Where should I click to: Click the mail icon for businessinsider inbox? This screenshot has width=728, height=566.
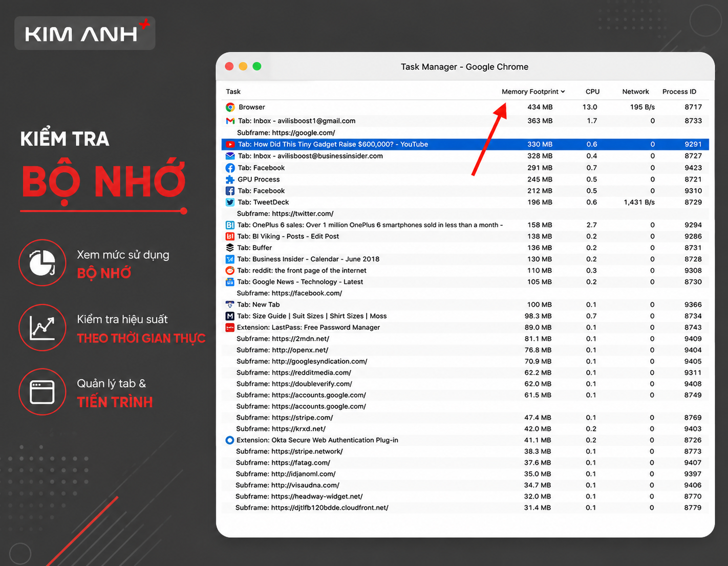[230, 156]
